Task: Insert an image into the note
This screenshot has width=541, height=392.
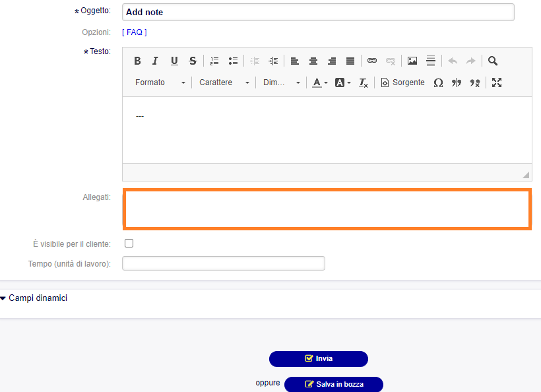Action: [412, 61]
